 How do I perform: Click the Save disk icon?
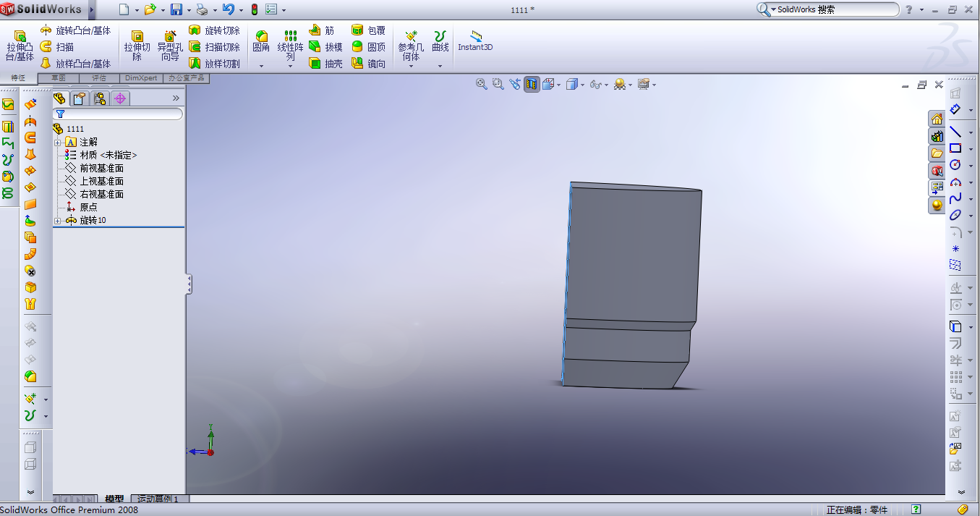tap(176, 9)
